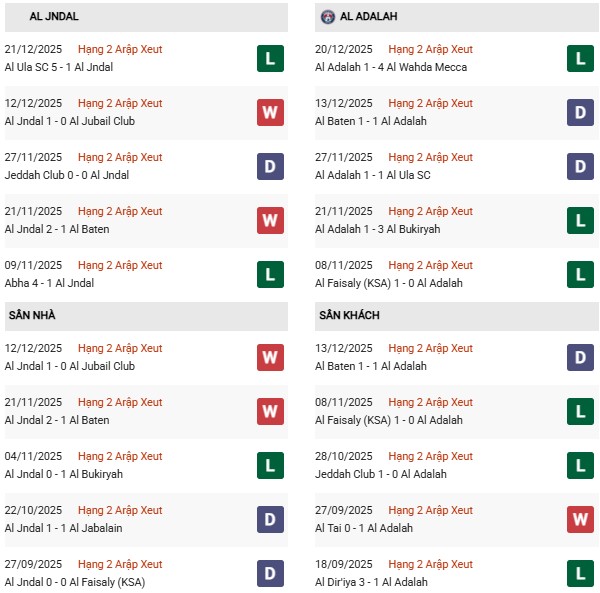Open league link for 28/10/2025 Jeddah Club match
600x593 pixels.
[431, 456]
